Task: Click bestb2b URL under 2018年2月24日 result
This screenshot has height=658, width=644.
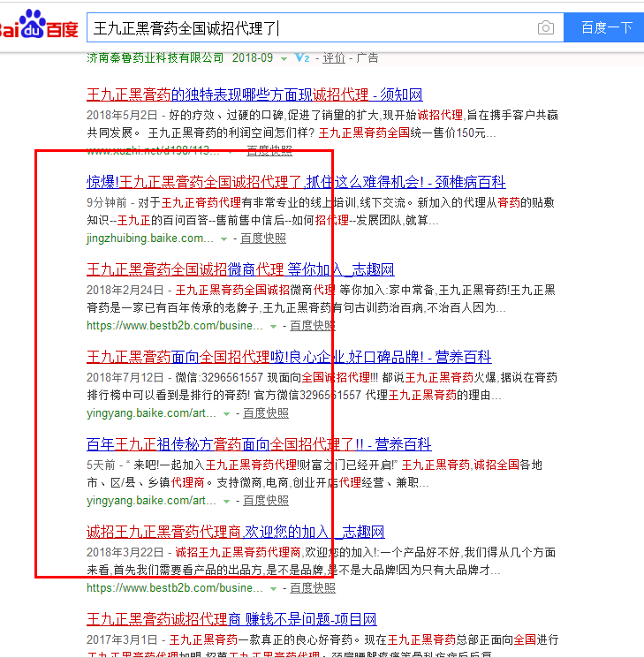Action: (175, 326)
